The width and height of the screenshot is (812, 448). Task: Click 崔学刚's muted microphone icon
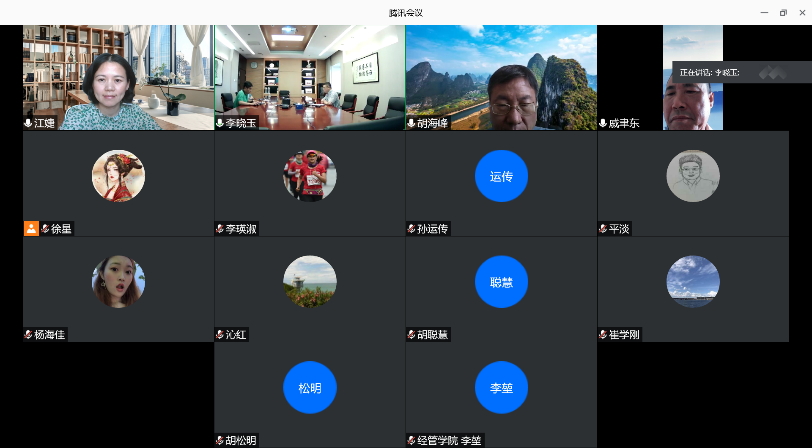(x=603, y=334)
